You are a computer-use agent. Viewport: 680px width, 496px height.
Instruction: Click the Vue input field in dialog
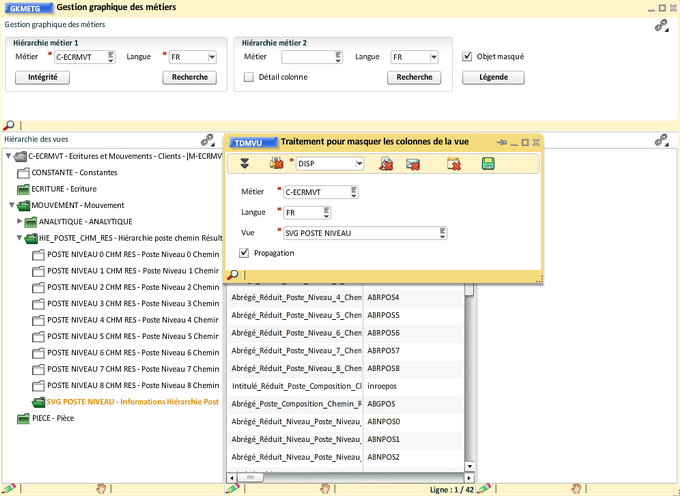[x=360, y=233]
